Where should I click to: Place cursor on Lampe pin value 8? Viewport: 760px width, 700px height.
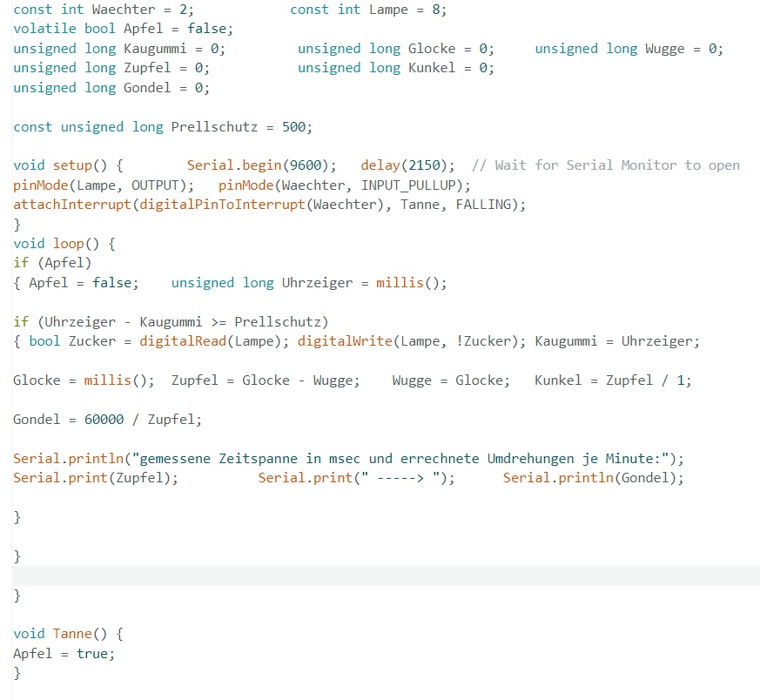coord(436,10)
